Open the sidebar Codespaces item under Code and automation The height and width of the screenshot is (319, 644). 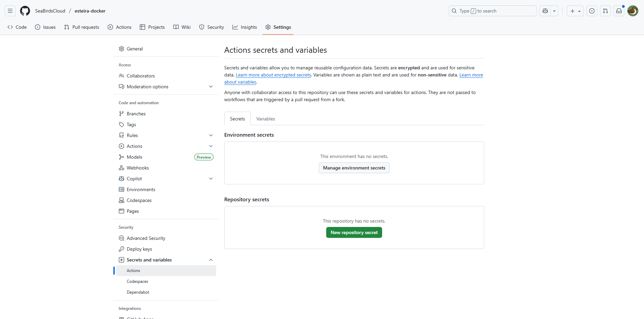click(x=166, y=200)
